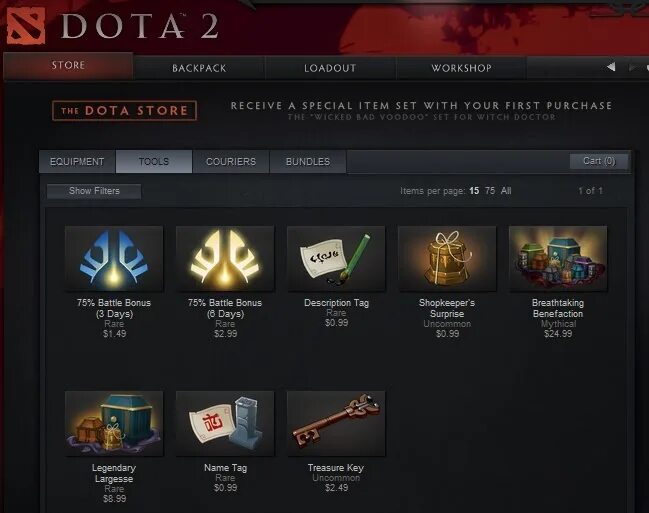Choose the Treasure Key item icon
Screen dimensions: 649x513
[336, 423]
